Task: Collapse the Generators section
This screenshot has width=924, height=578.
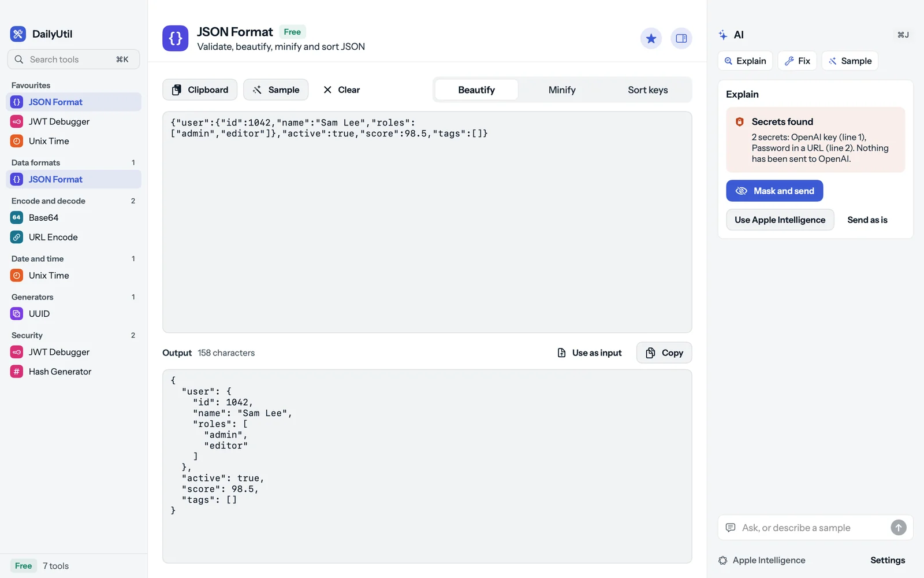Action: click(73, 297)
